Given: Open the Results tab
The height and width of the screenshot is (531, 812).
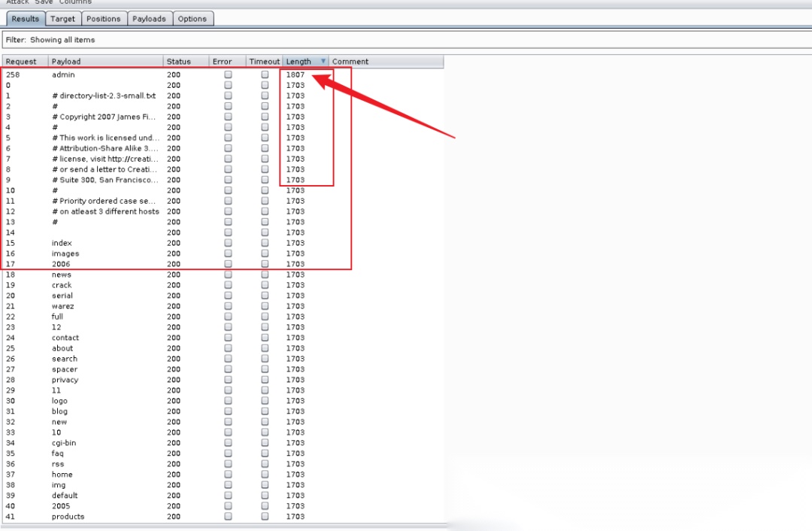Looking at the screenshot, I should pos(26,19).
